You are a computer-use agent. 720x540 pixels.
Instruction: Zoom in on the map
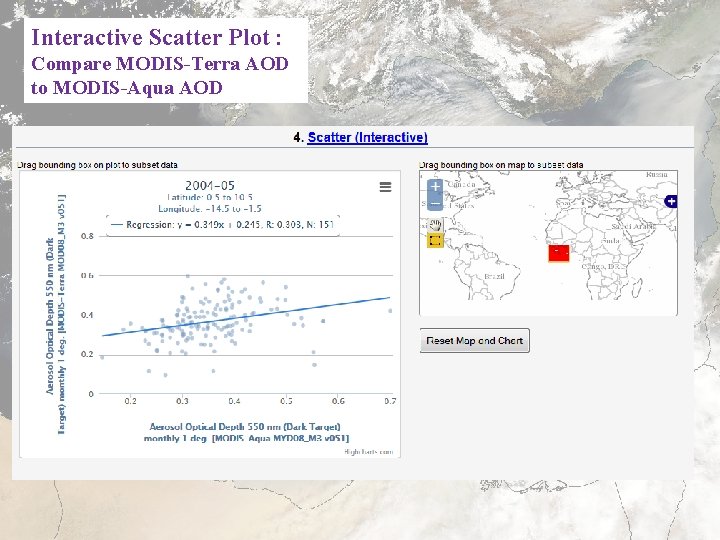pyautogui.click(x=435, y=186)
